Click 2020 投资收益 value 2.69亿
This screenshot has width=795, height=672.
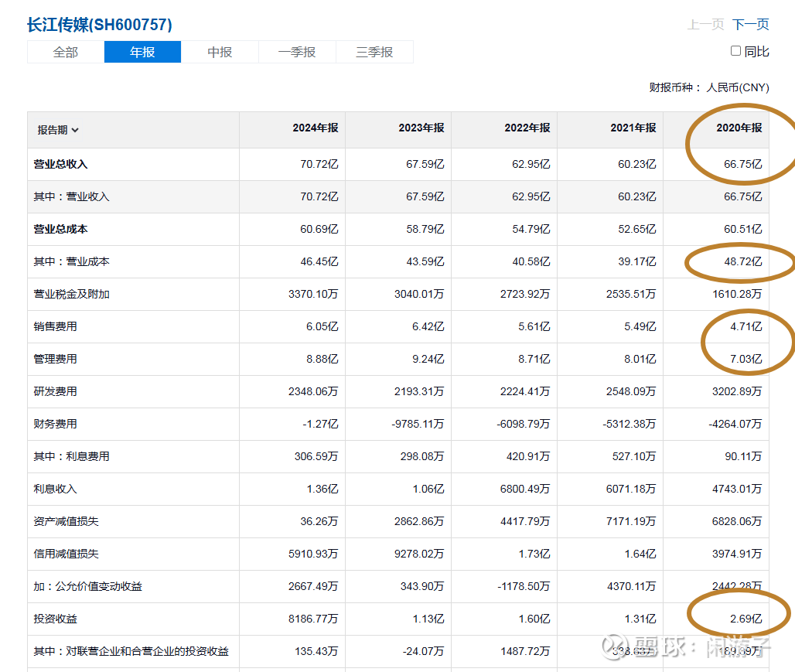746,619
